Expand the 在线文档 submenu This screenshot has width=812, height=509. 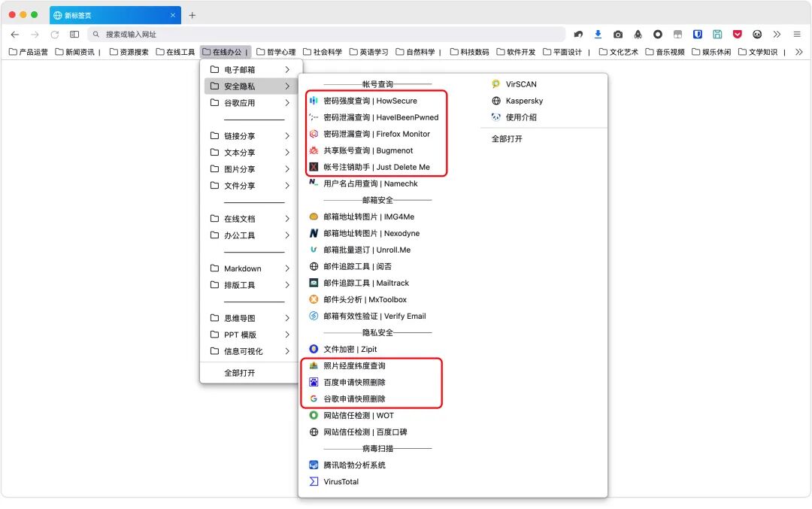pos(251,219)
